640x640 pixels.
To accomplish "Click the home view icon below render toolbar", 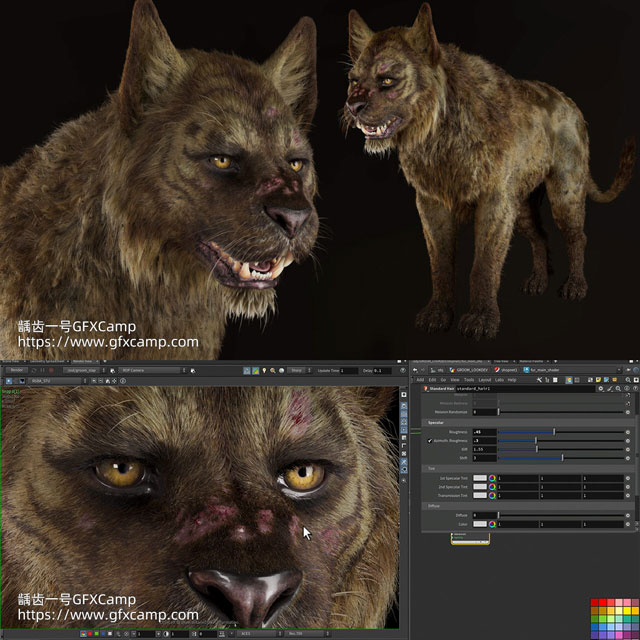I will (108, 381).
